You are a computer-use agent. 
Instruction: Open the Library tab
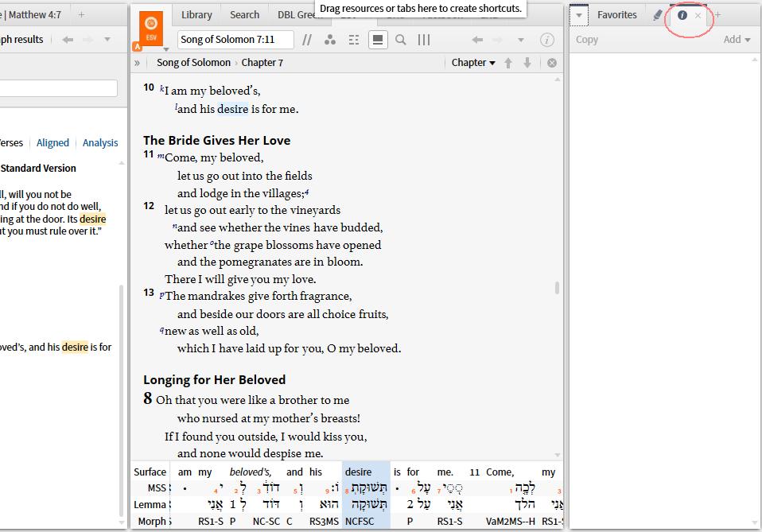196,14
